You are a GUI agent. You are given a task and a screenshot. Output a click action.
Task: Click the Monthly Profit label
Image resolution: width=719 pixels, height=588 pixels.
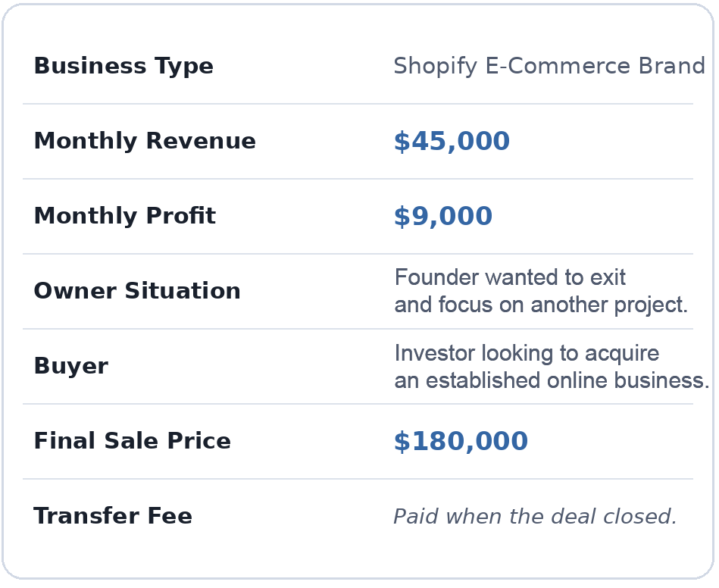pyautogui.click(x=125, y=217)
